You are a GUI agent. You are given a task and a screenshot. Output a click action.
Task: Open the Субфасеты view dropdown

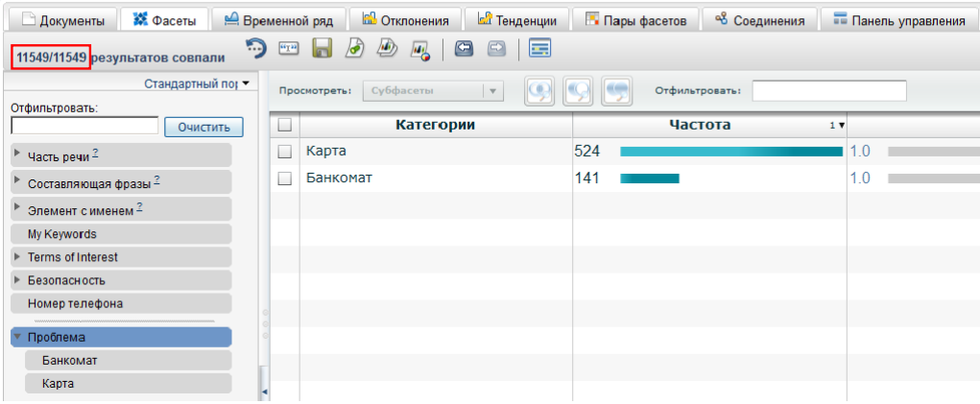(433, 91)
